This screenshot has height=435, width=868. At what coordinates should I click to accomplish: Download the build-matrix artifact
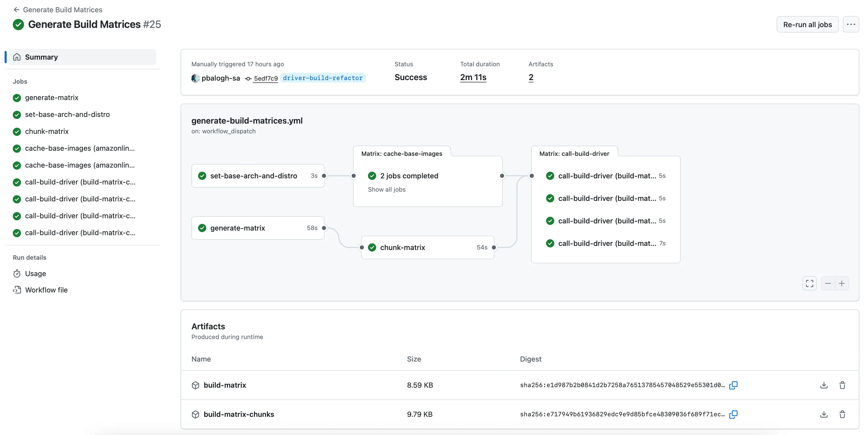[x=823, y=385]
